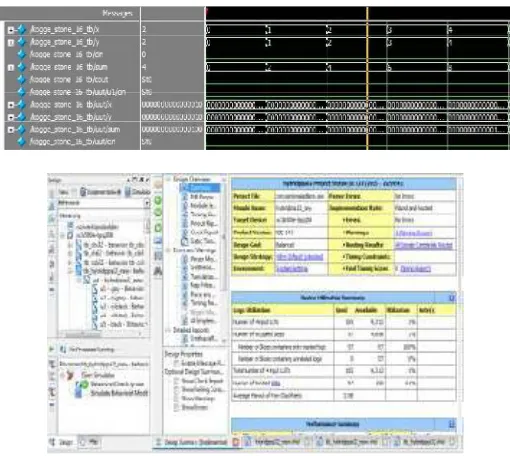Open Static Timing in Design Overview
Viewport: 510px width, 456px height.
(203, 241)
